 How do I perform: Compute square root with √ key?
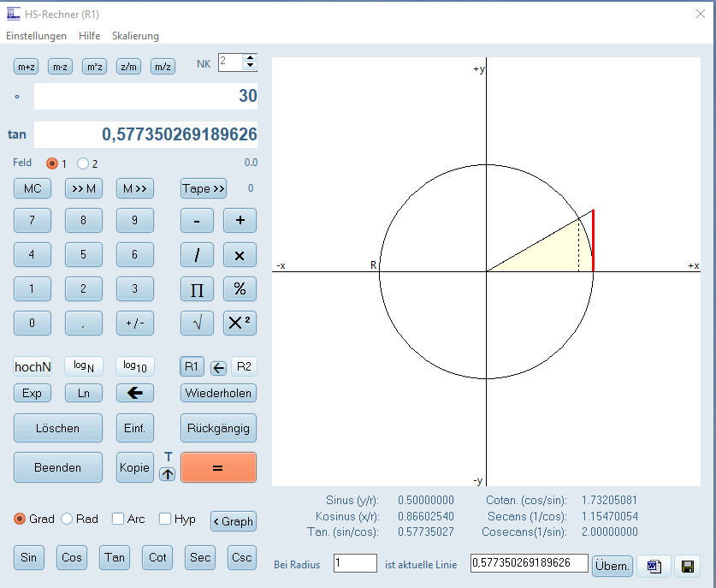(197, 324)
